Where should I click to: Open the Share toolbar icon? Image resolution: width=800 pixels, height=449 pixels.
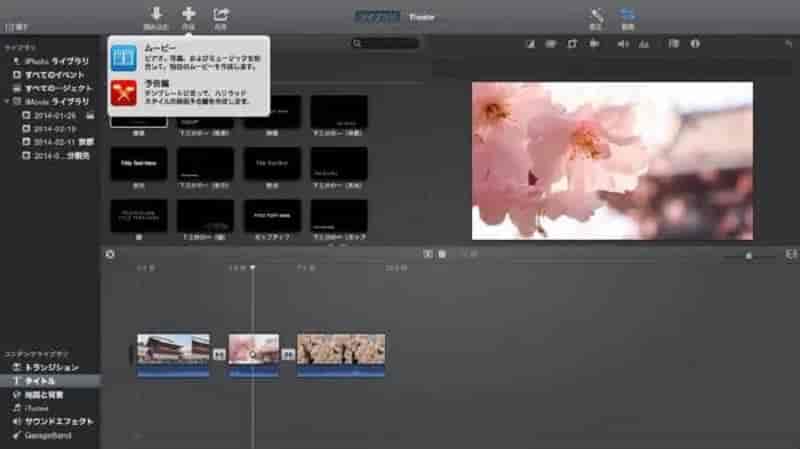(221, 14)
